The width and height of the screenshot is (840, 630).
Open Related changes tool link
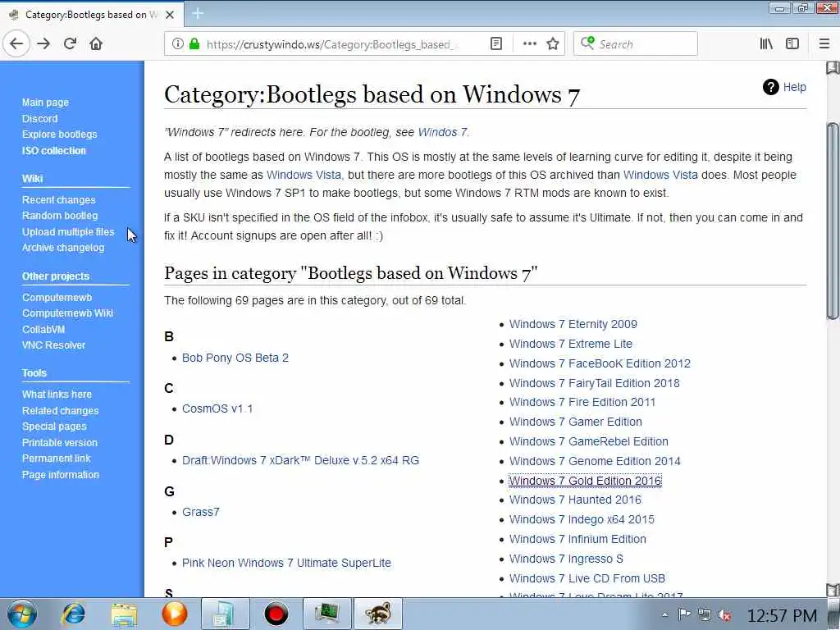tap(60, 411)
